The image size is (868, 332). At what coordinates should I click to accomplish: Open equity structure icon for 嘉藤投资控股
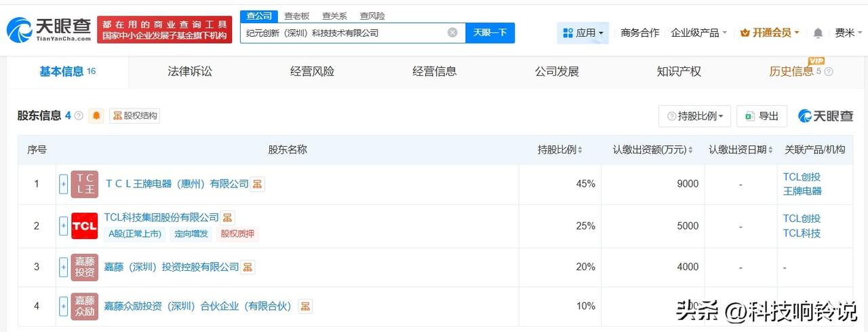248,267
